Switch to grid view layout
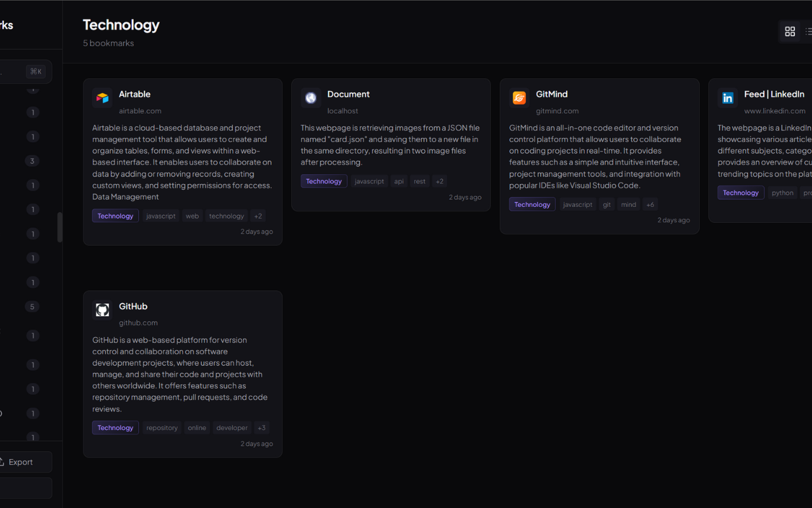 (x=790, y=31)
